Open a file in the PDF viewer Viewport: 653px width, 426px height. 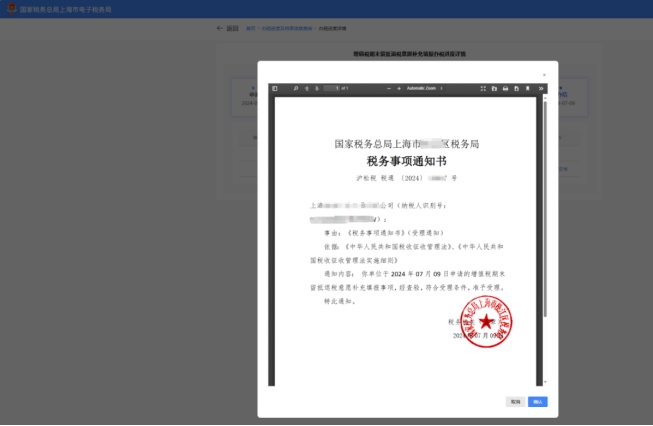click(x=494, y=88)
